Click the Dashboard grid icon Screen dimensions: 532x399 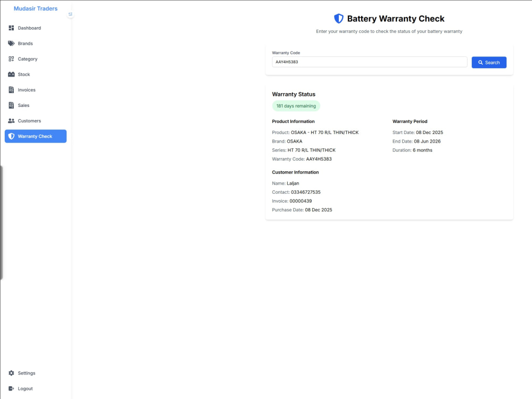11,28
